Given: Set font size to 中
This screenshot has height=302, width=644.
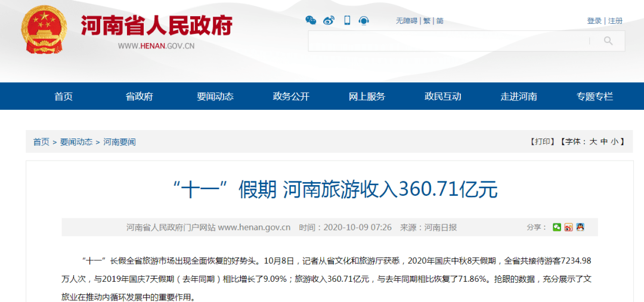Looking at the screenshot, I should coord(603,142).
